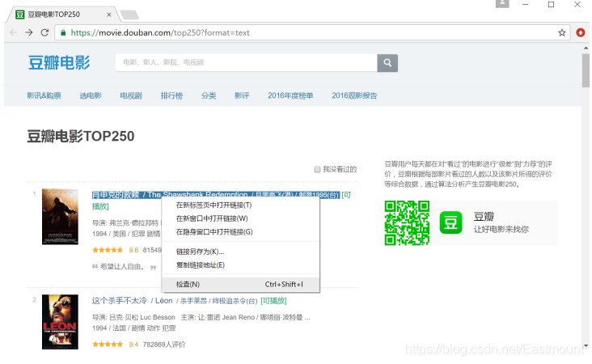Click the 9.4 rating score for Léon

point(133,345)
